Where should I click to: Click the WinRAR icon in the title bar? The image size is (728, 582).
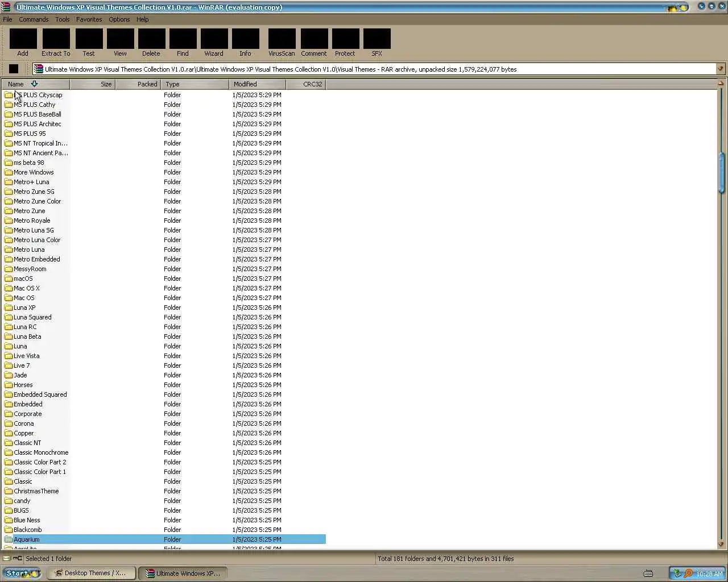click(6, 7)
